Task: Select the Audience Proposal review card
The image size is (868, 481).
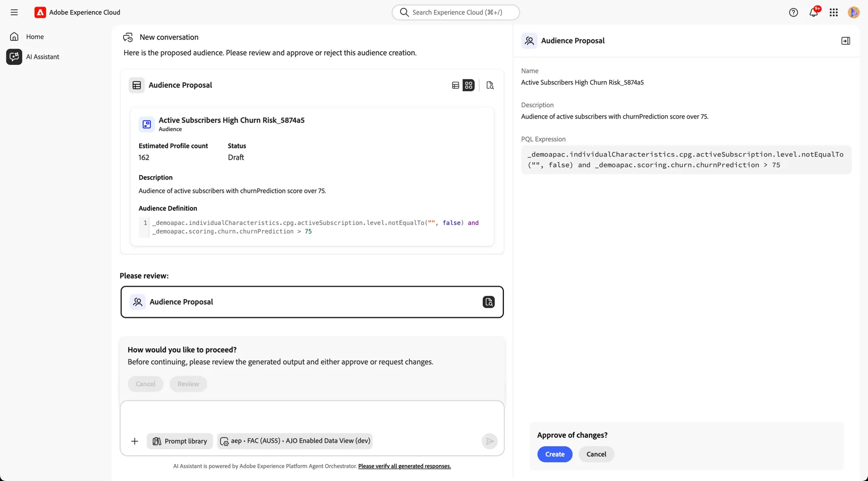Action: click(x=312, y=302)
